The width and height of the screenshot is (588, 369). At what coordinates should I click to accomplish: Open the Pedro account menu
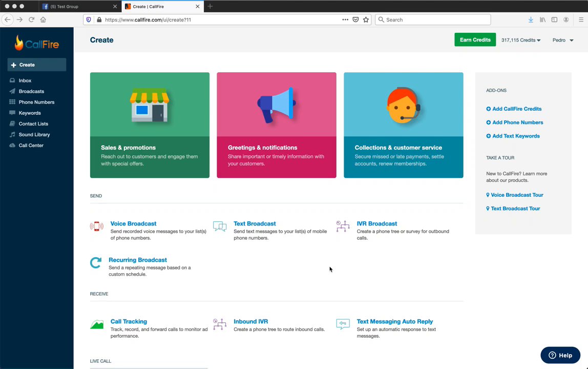point(562,40)
